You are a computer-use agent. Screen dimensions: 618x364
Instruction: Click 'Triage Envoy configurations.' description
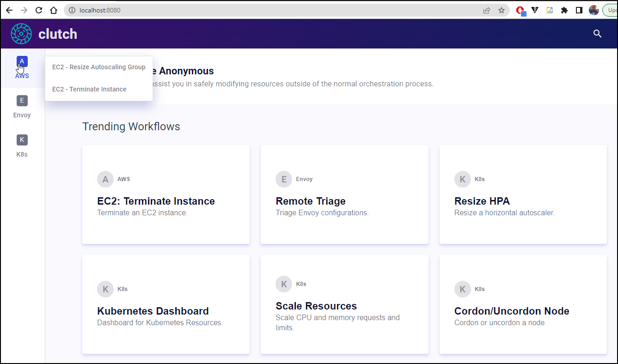tap(322, 213)
